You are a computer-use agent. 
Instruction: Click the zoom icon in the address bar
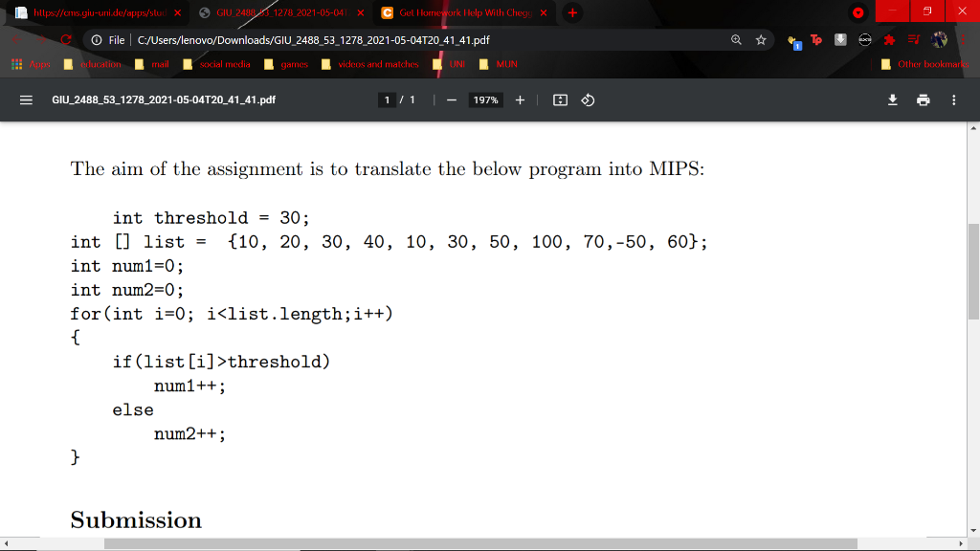(735, 40)
